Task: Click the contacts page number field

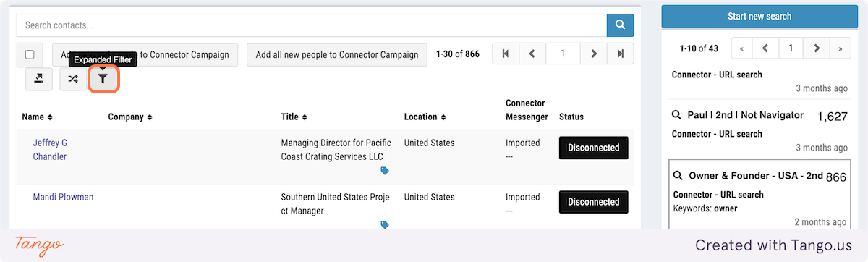Action: (x=563, y=54)
